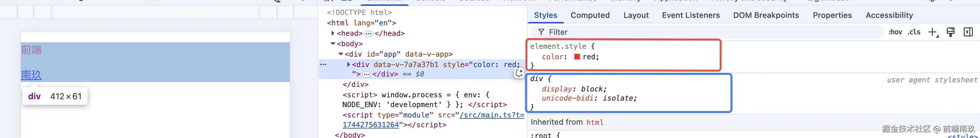Click the styles Filter input field

(708, 32)
